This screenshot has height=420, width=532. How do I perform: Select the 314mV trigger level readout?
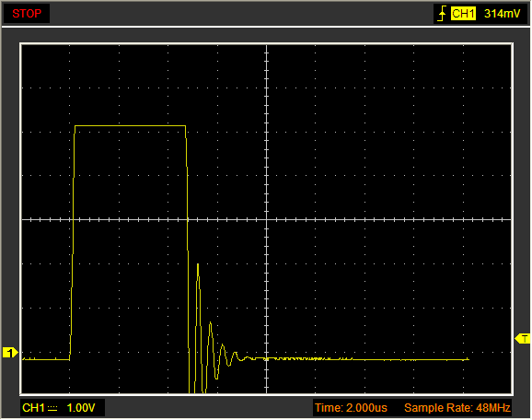[502, 14]
